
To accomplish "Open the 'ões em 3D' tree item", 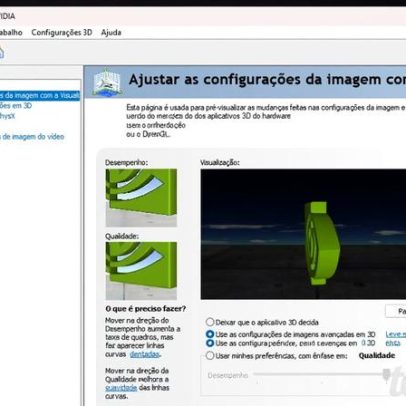I will 16,106.
